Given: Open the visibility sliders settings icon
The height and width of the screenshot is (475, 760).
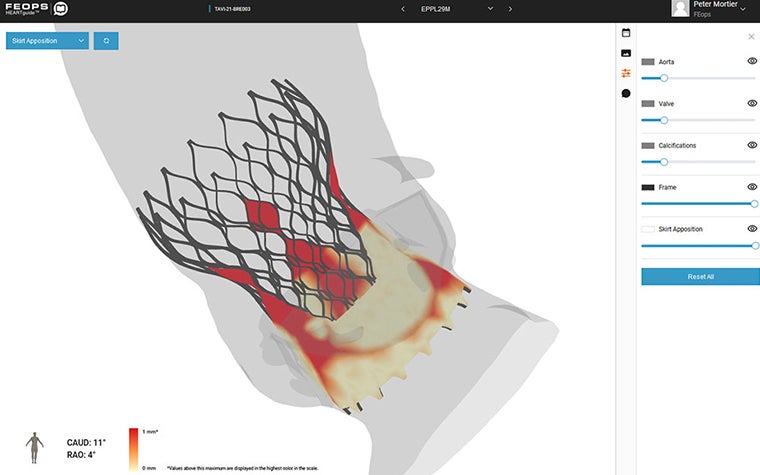Looking at the screenshot, I should click(x=626, y=73).
